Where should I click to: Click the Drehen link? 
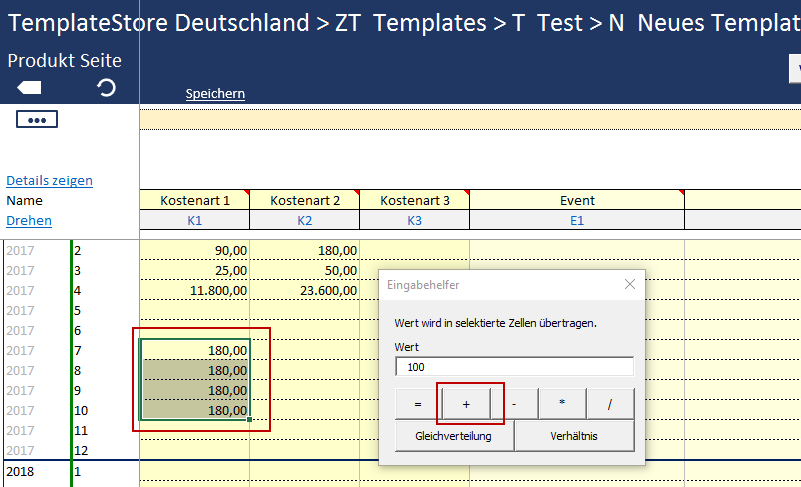tap(29, 220)
